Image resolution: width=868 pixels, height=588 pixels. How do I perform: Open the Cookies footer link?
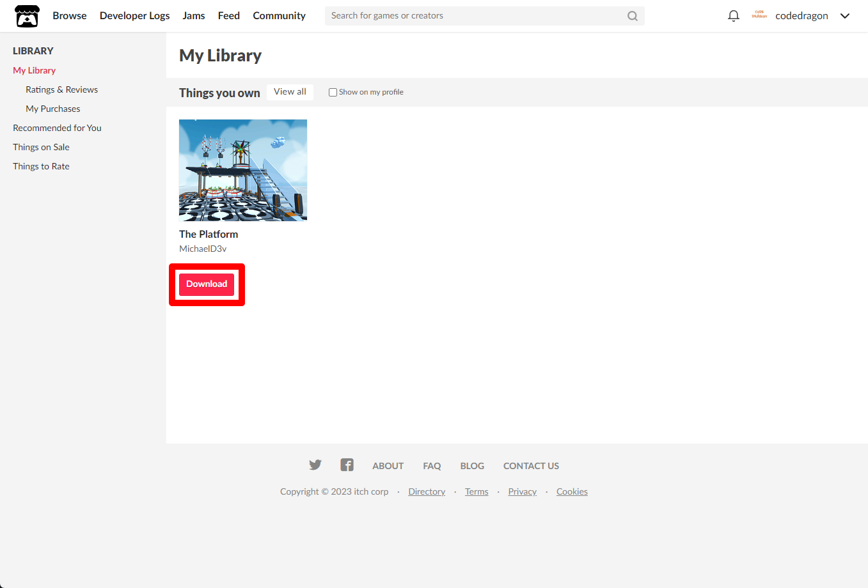pos(572,491)
